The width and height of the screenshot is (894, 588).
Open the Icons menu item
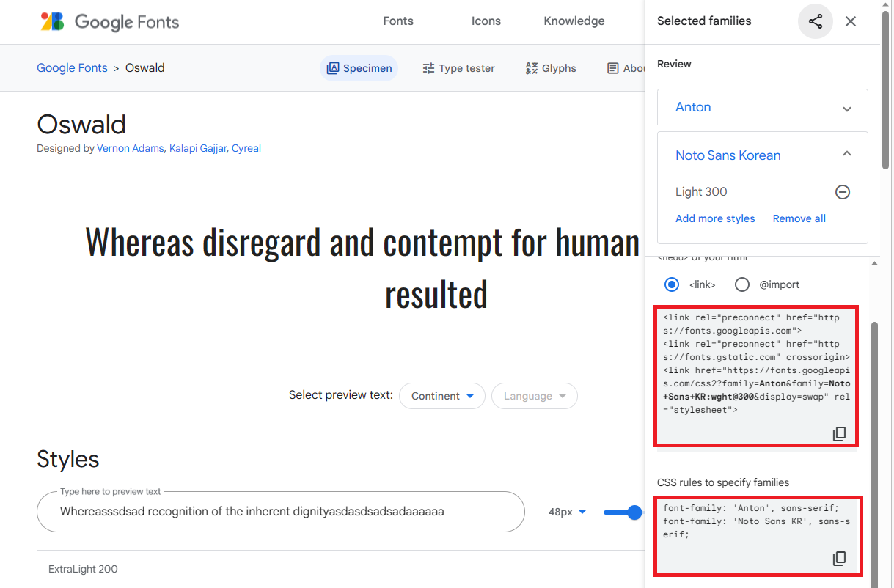tap(486, 21)
